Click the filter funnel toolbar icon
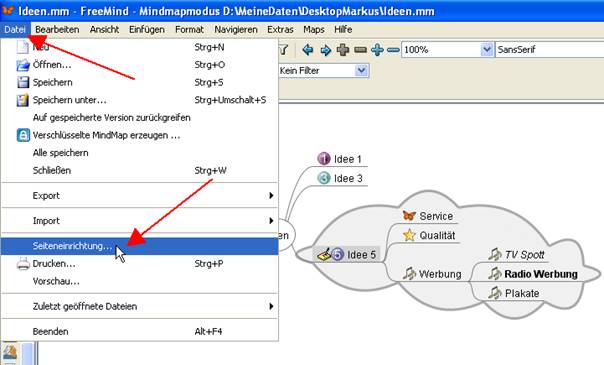The width and height of the screenshot is (604, 365). tap(284, 50)
